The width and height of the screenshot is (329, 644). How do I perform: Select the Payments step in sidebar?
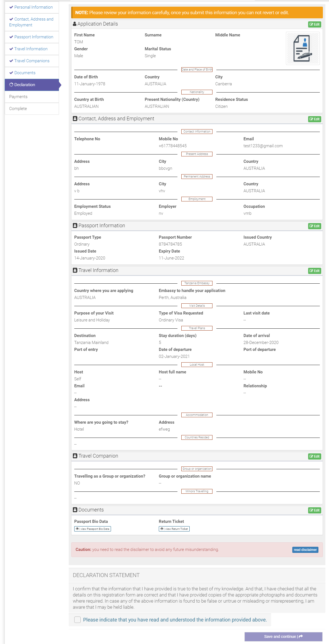pos(32,97)
